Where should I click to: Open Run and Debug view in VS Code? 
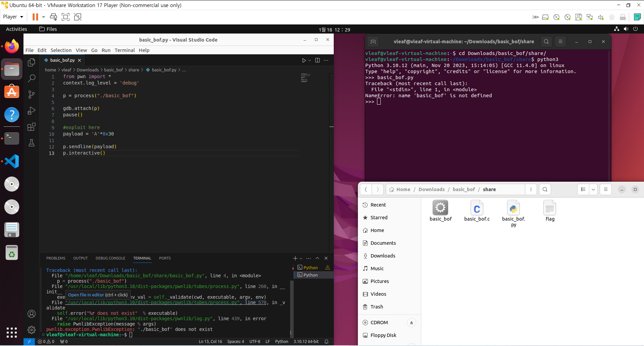tap(32, 111)
